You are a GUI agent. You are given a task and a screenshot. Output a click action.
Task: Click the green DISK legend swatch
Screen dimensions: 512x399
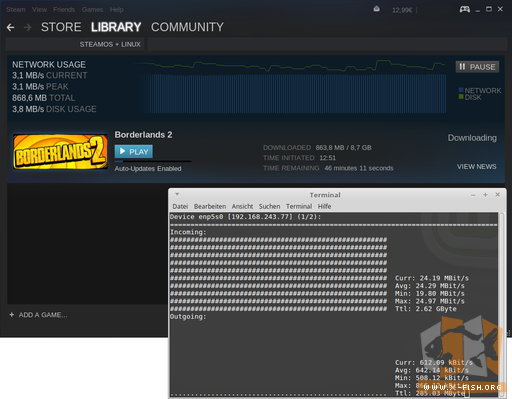(x=461, y=97)
